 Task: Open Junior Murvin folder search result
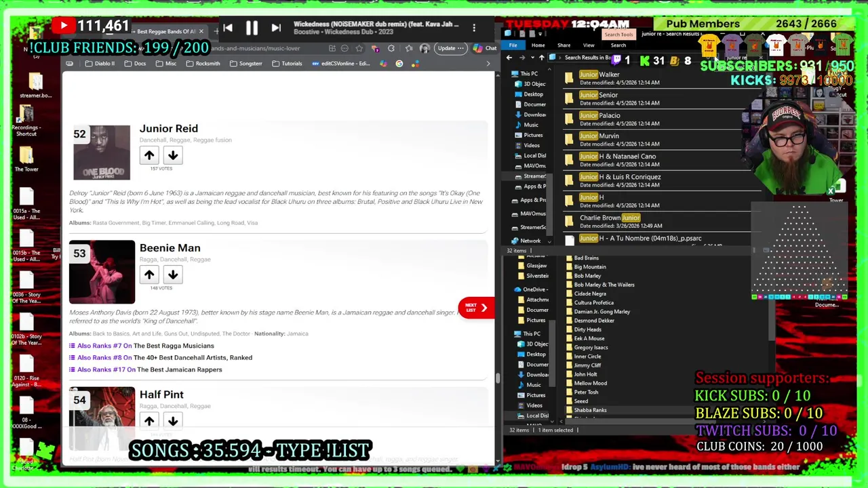654,140
